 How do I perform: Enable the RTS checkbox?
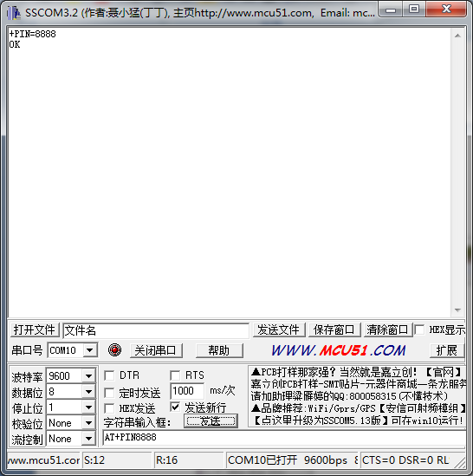[175, 375]
